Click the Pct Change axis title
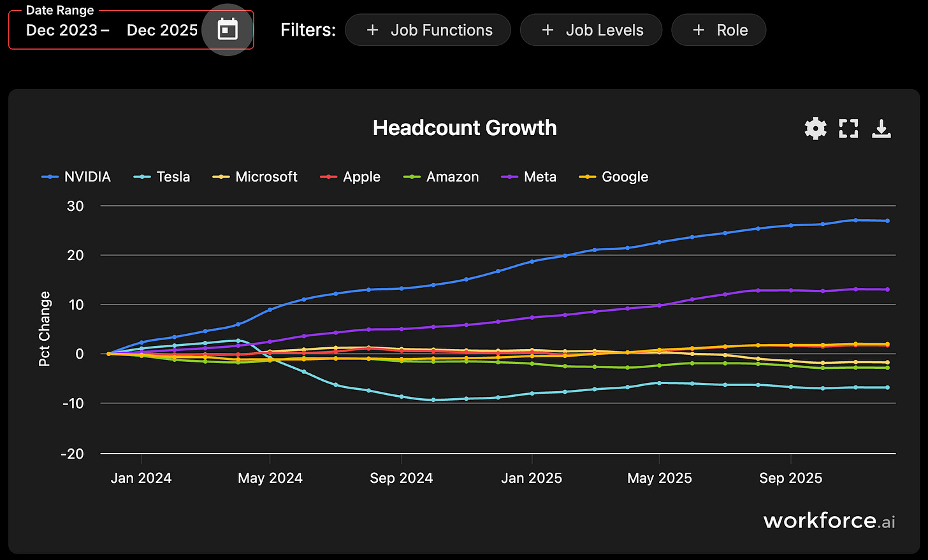 45,329
